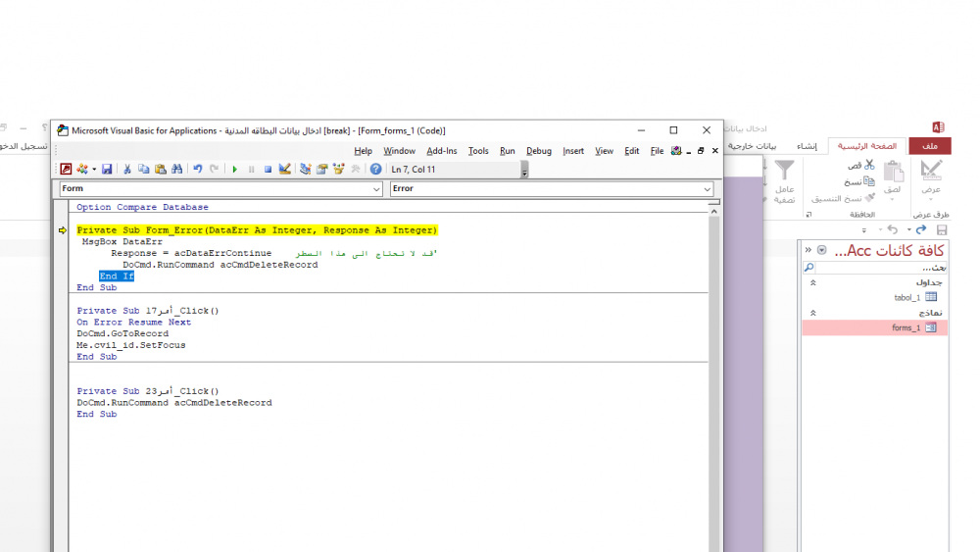This screenshot has height=552, width=980.
Task: Open Properties Window icon in VBA toolbar
Action: tap(321, 169)
